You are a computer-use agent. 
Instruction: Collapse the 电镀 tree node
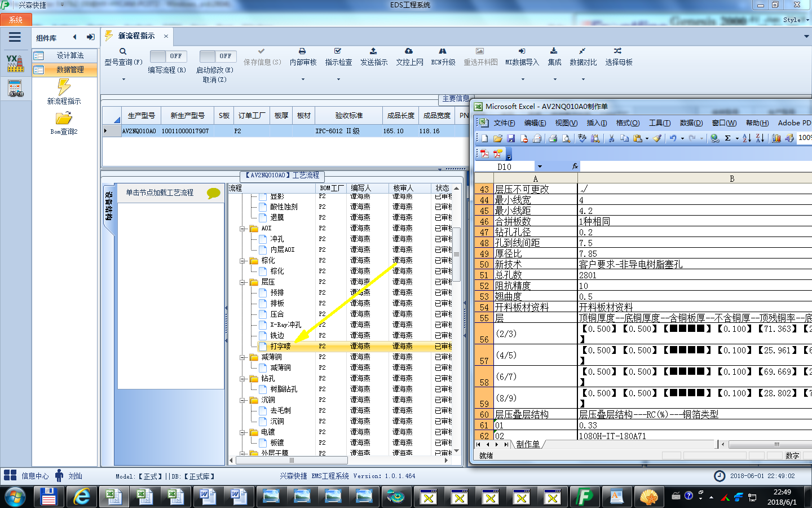[242, 432]
